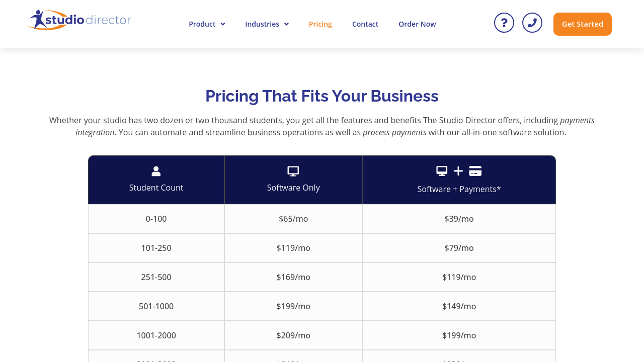Click the $65/mo Software Only price
Screen dimensions: 644x362
[x=293, y=219]
